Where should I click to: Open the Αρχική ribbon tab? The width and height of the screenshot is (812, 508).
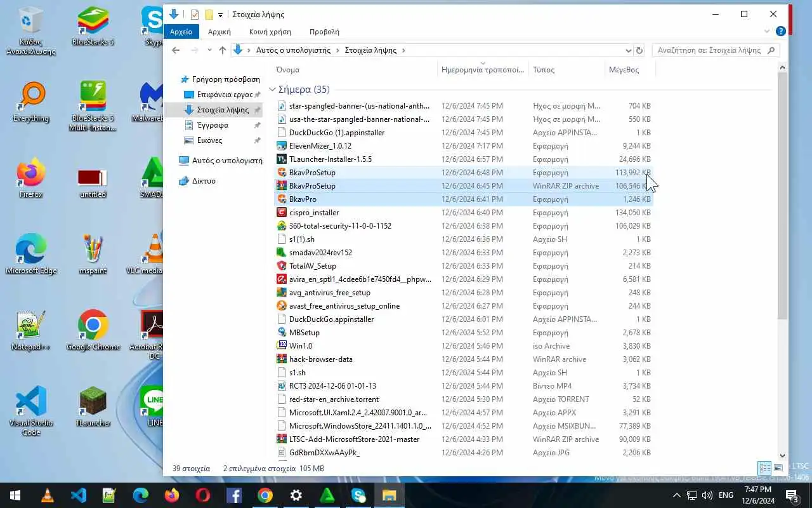(x=219, y=31)
